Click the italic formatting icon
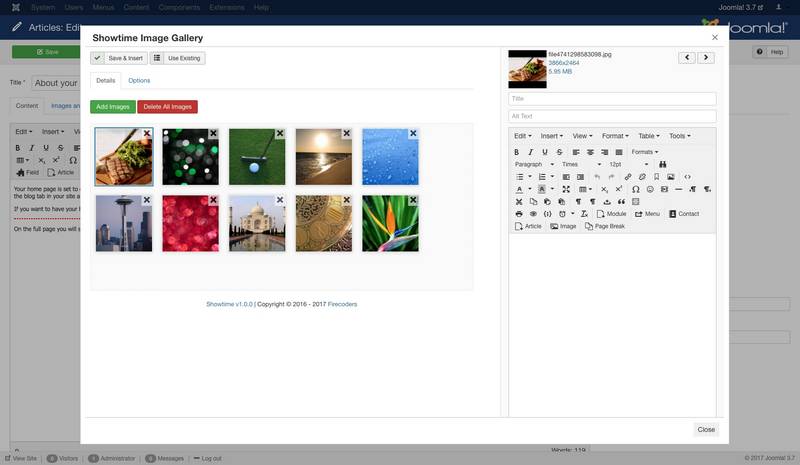 pos(531,152)
